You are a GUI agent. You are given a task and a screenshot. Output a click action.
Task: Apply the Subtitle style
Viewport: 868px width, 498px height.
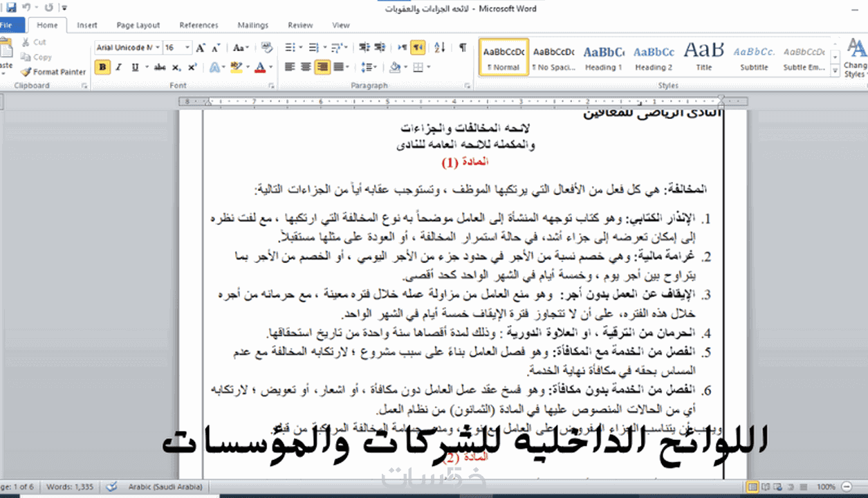tap(754, 57)
